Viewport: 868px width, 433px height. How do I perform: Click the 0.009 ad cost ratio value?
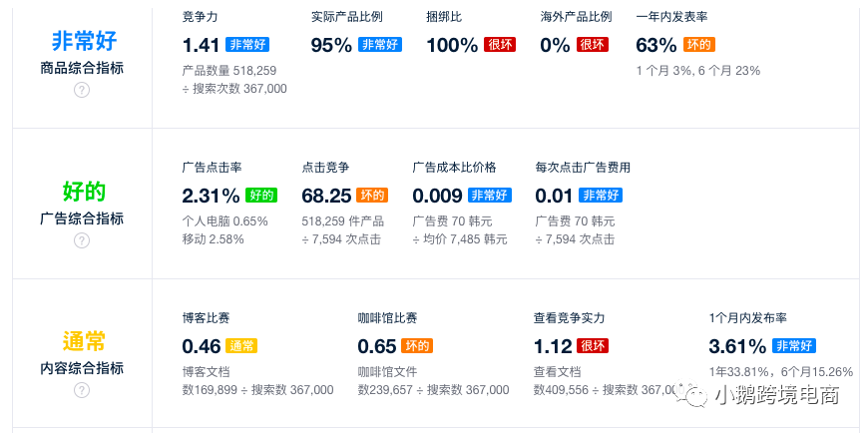(437, 196)
